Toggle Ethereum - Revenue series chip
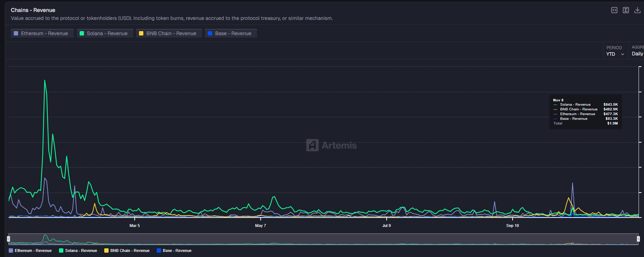644x257 pixels. pyautogui.click(x=42, y=33)
